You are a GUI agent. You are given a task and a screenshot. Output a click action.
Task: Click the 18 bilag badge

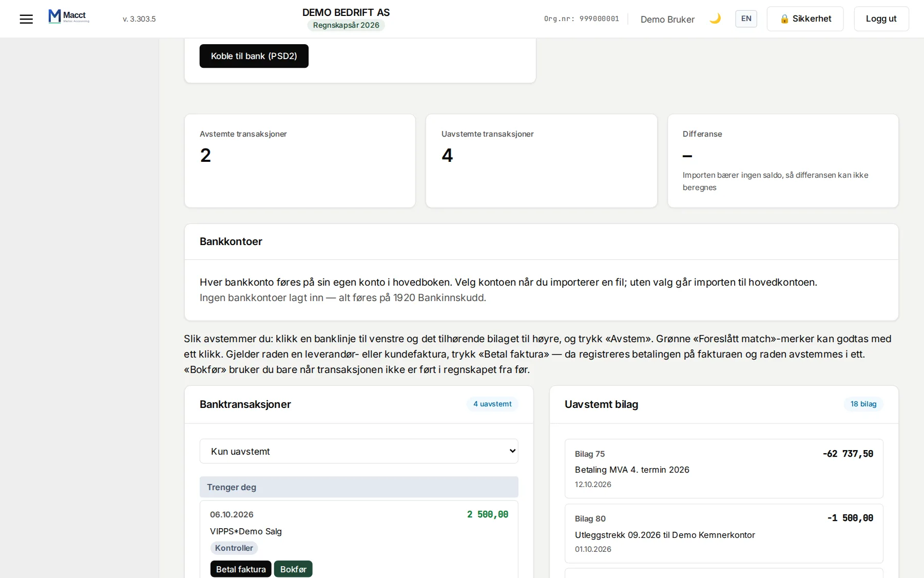(863, 404)
